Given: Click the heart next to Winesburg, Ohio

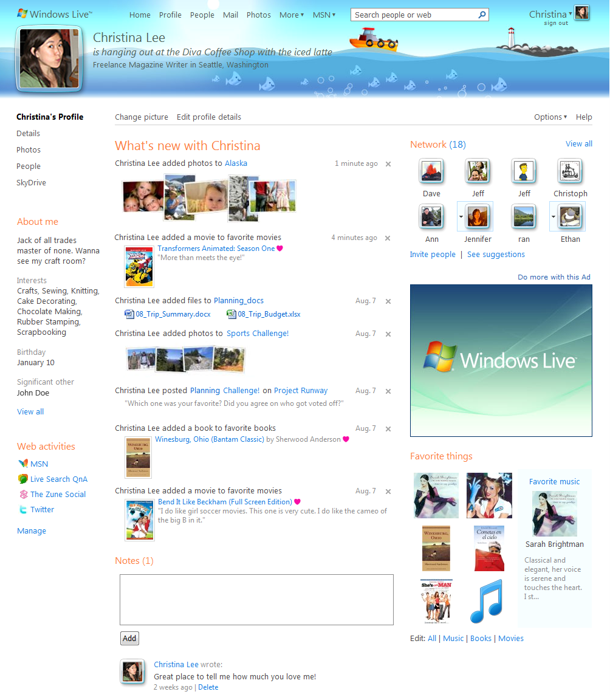Looking at the screenshot, I should tap(346, 439).
